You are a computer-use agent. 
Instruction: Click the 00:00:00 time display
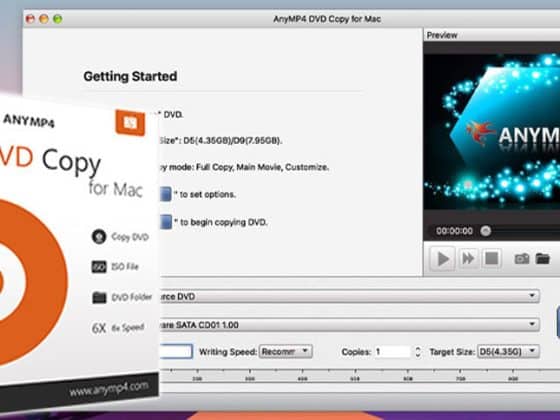click(454, 231)
